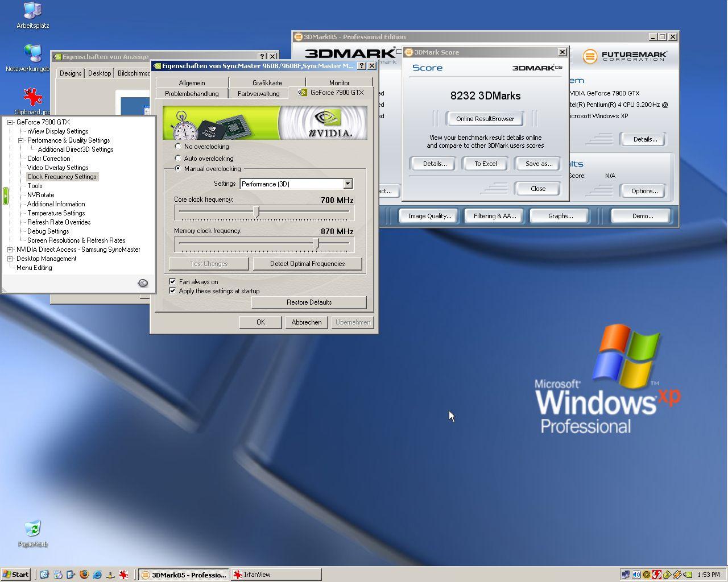728x582 pixels.
Task: Select Clock Frequency Settings tree item
Action: point(62,177)
